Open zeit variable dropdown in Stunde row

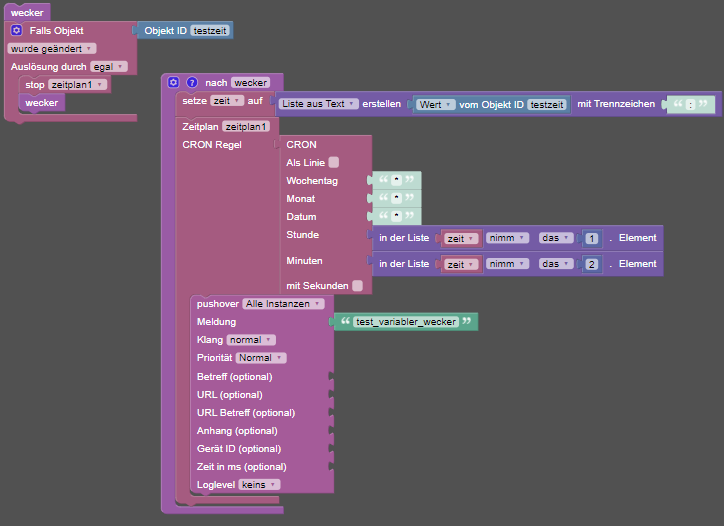coord(461,238)
